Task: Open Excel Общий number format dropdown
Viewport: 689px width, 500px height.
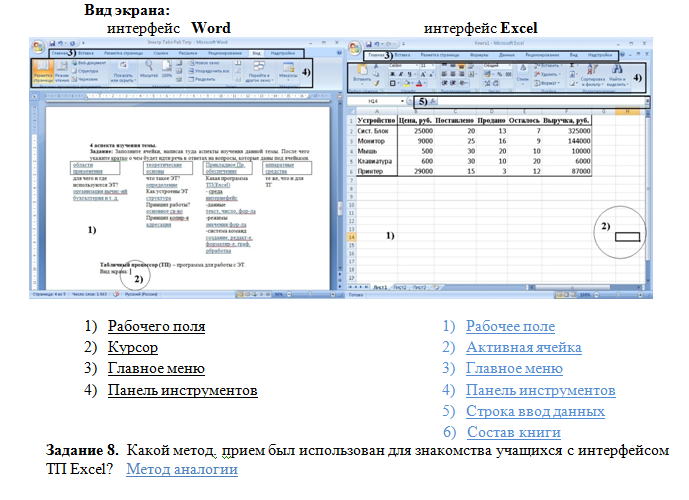Action: pyautogui.click(x=510, y=65)
